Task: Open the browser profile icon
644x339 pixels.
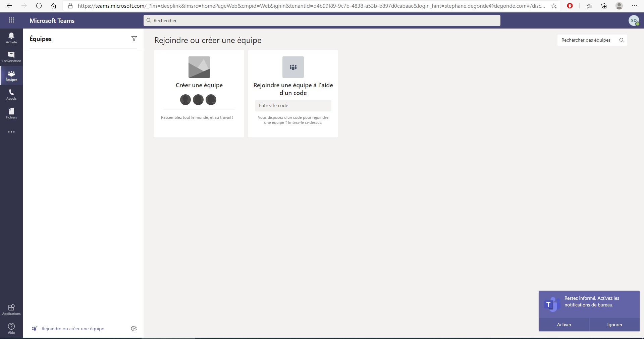Action: (x=619, y=6)
